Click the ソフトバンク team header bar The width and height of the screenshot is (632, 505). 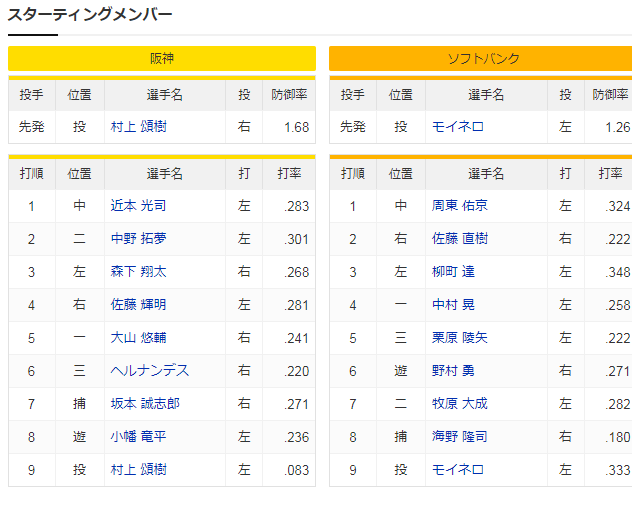(x=480, y=59)
